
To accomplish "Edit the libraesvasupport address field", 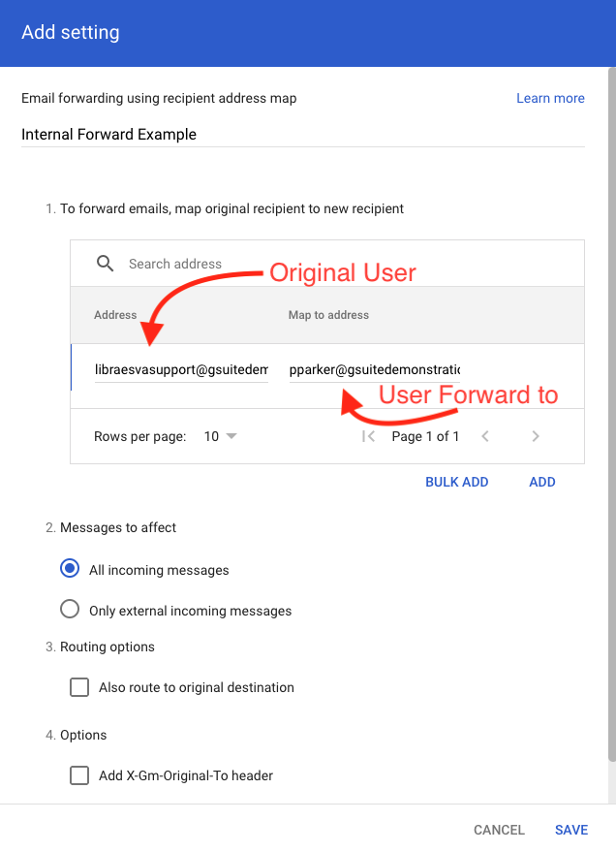I will 181,369.
